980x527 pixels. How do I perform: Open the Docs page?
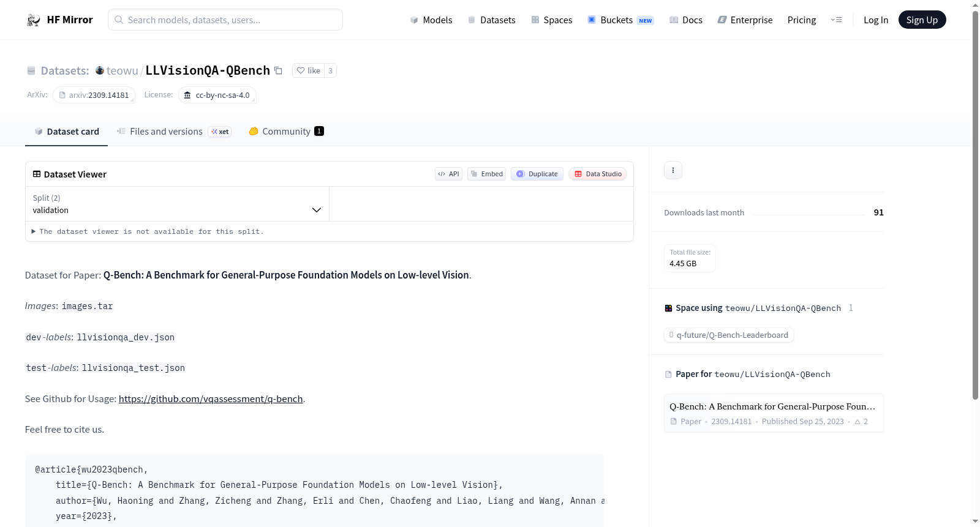[686, 20]
